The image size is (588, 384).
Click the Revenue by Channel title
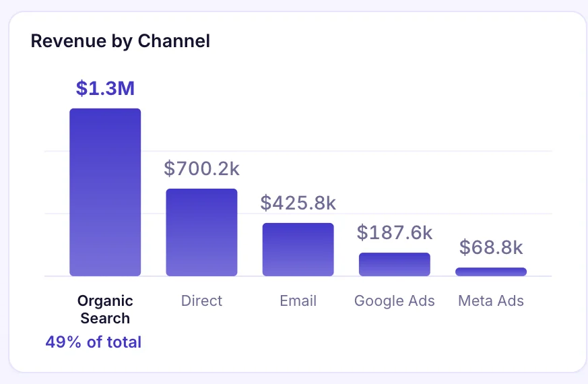121,41
